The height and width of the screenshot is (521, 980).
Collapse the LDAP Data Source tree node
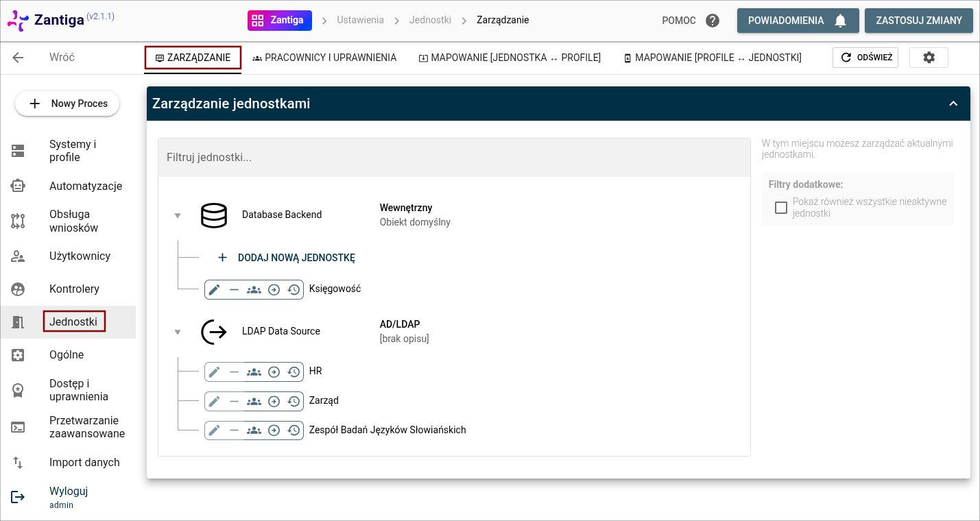coord(178,332)
